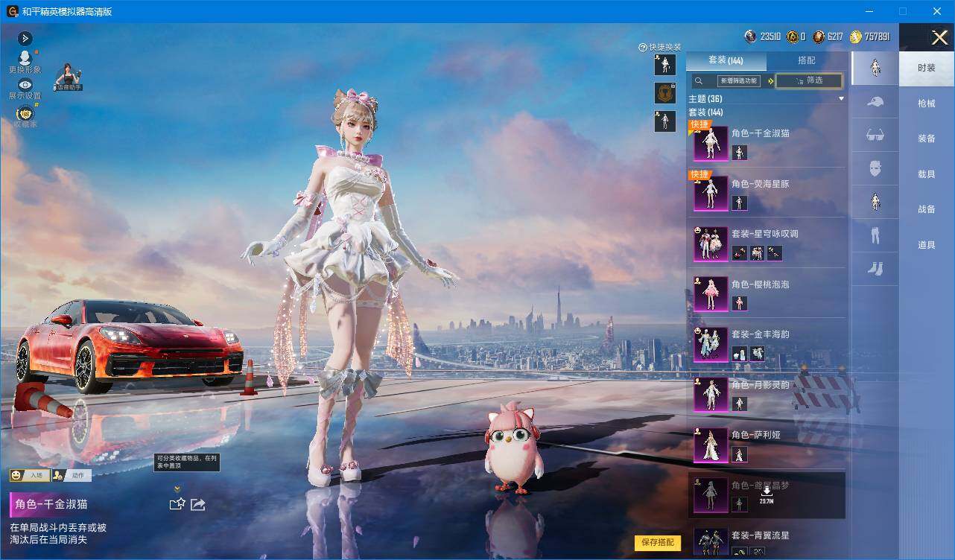Click the 筛选 filter button
This screenshot has height=560, width=955.
(x=809, y=80)
